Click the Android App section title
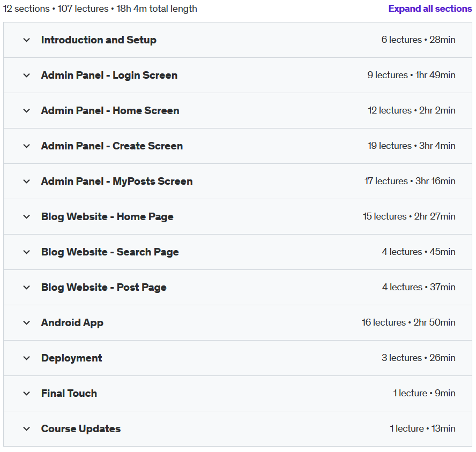The height and width of the screenshot is (452, 476). click(x=72, y=322)
